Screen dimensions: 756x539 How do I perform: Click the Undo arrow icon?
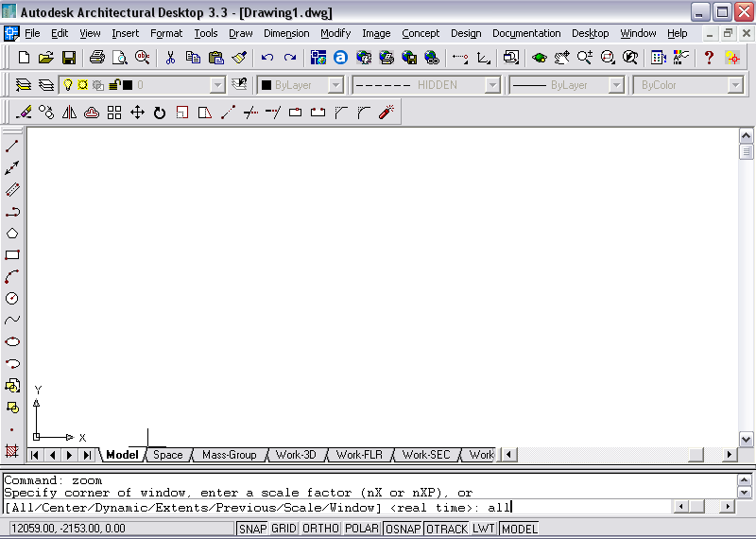click(267, 58)
